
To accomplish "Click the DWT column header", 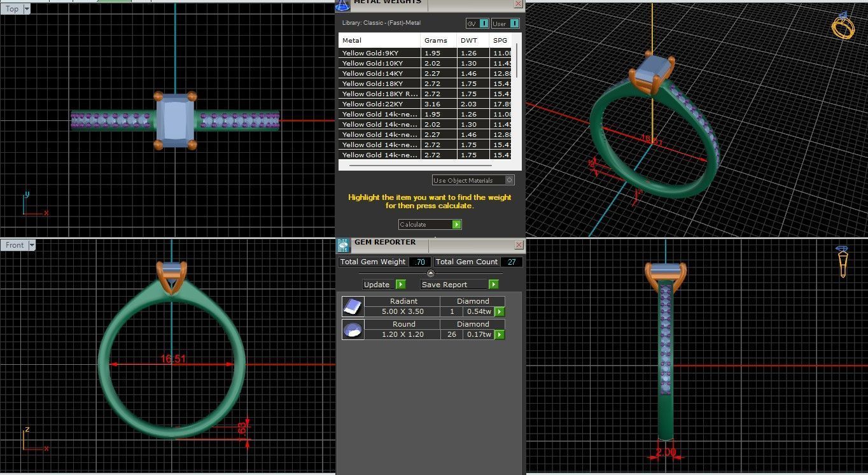I will 473,40.
